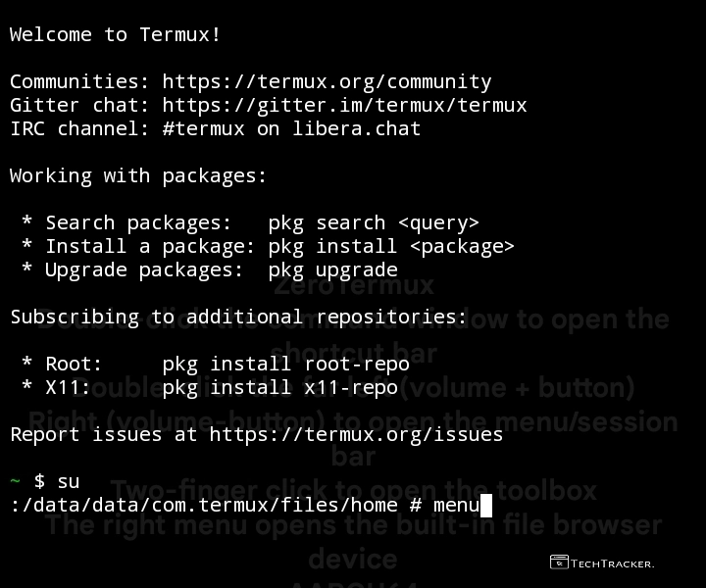Click the green tilde prompt symbol
Screen dimensions: 706x588
pos(15,481)
